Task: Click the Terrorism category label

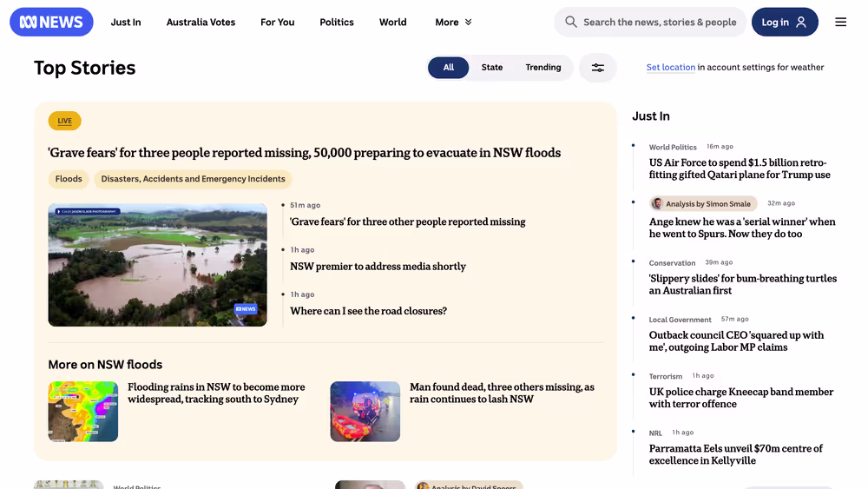Action: 666,376
